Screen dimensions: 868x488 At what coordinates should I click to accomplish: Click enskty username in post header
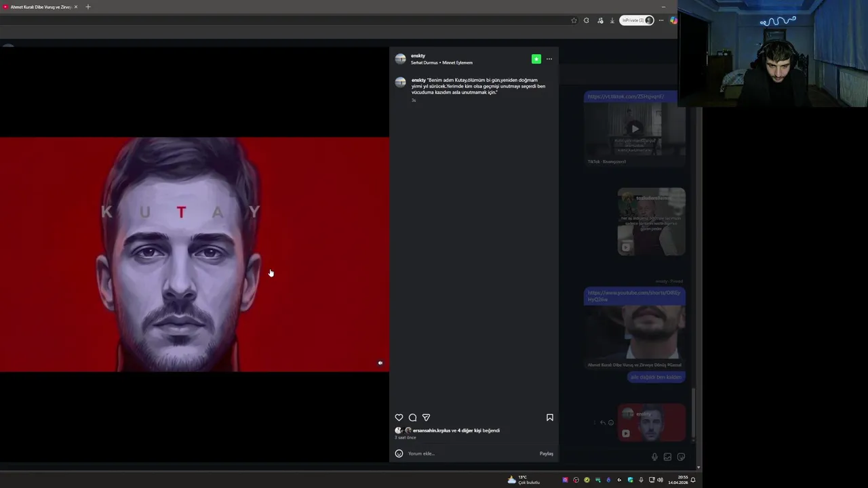coord(418,56)
